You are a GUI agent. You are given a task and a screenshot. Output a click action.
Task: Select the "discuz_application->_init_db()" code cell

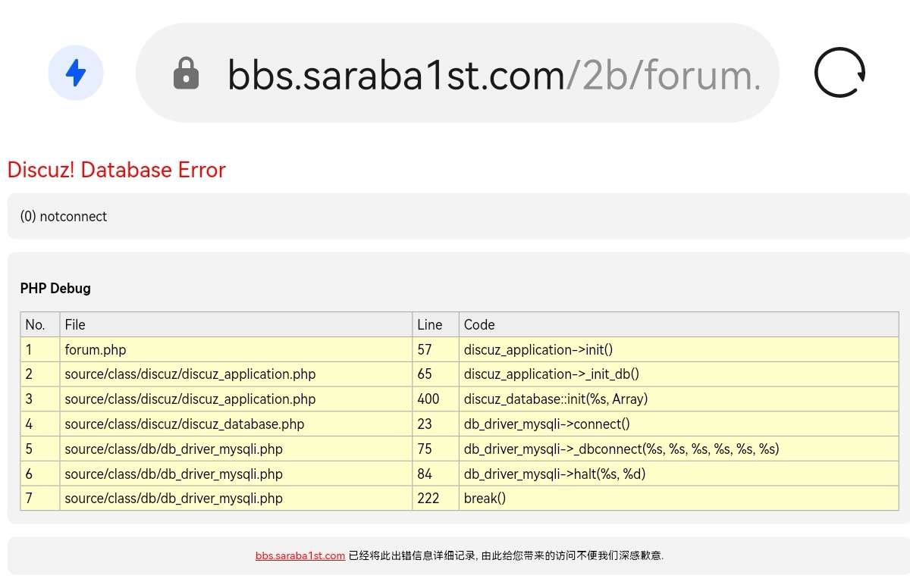pos(679,374)
